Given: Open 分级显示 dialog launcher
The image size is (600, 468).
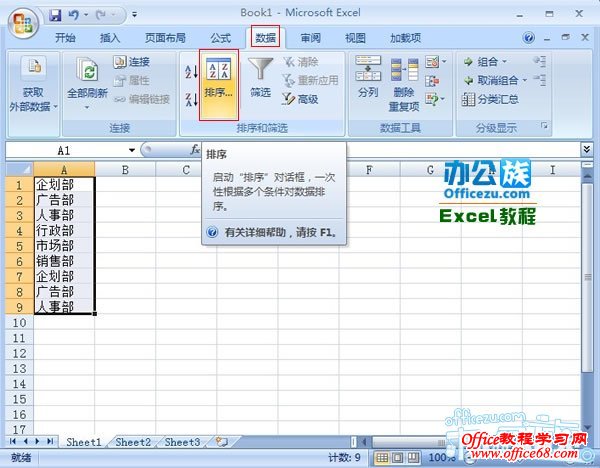Looking at the screenshot, I should point(544,126).
